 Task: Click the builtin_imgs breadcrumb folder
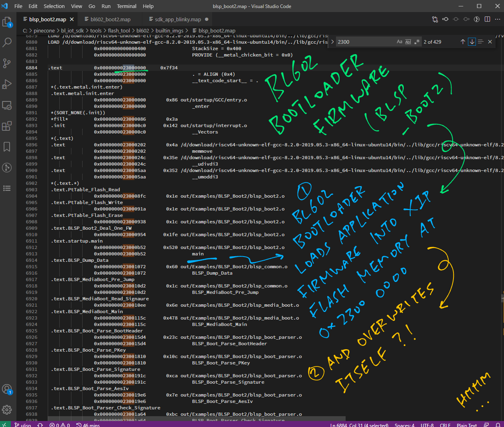(169, 30)
